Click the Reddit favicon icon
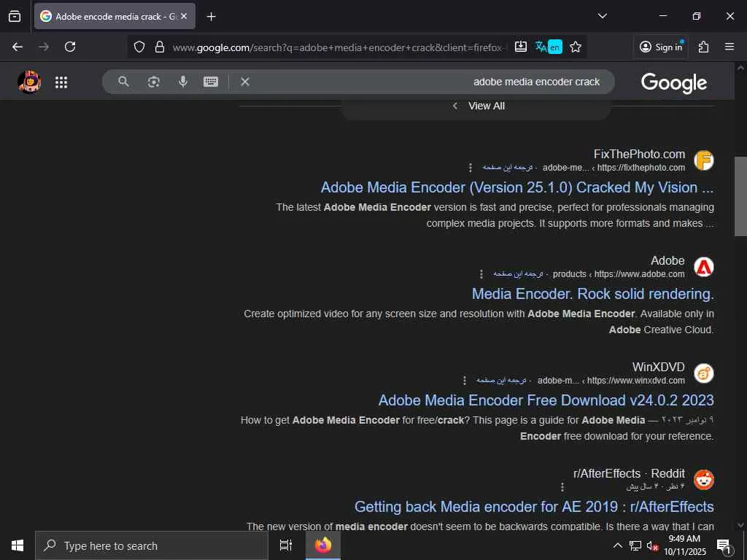 coord(704,480)
